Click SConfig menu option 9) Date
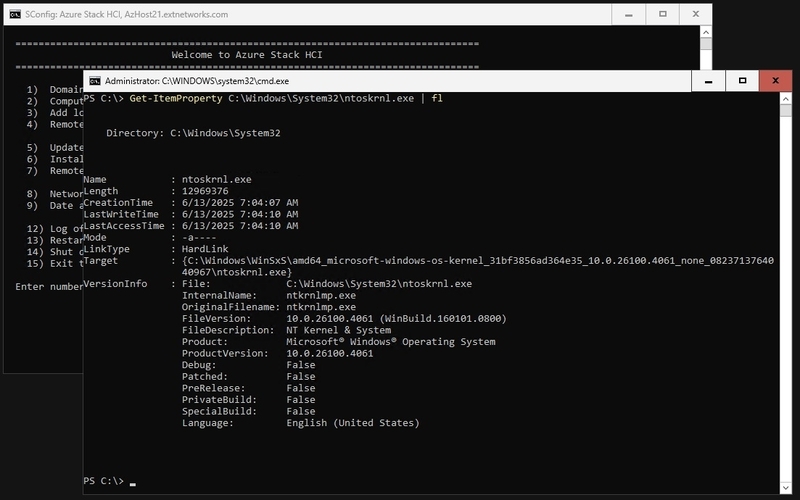This screenshot has height=500, width=800. [55, 206]
